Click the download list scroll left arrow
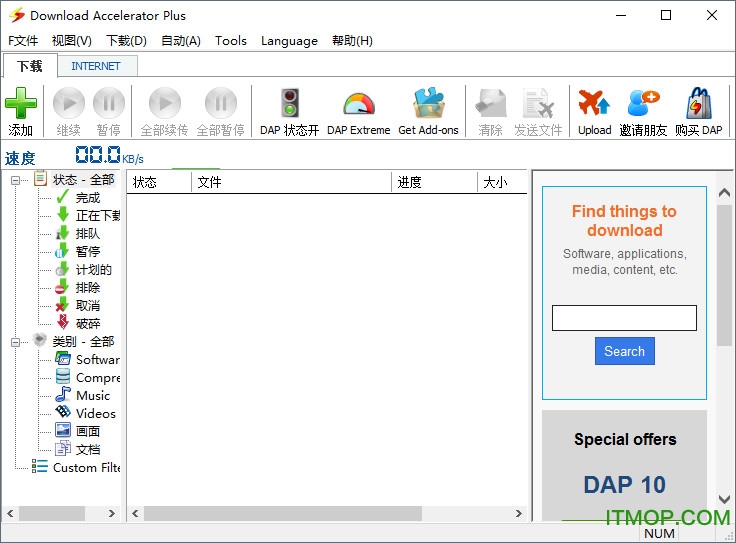 (135, 513)
